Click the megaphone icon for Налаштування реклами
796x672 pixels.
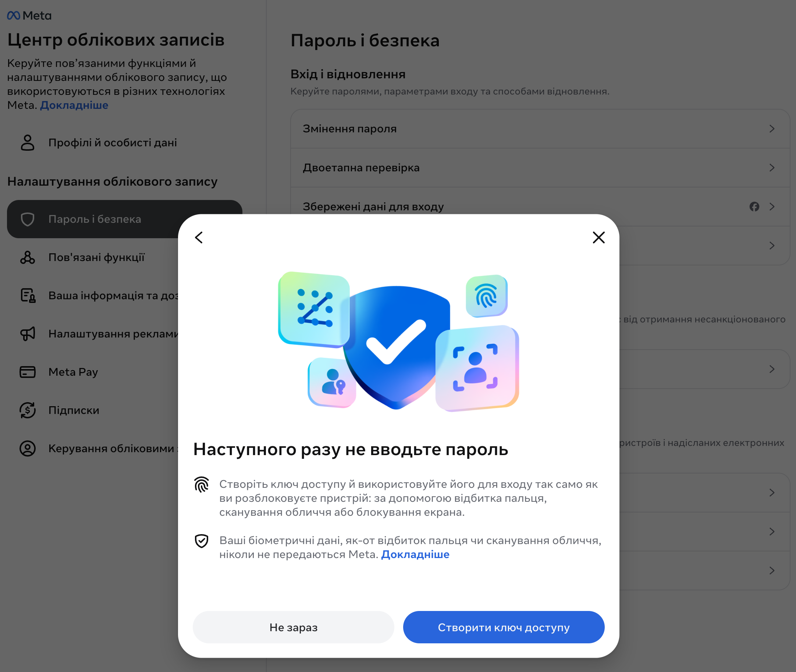[28, 334]
